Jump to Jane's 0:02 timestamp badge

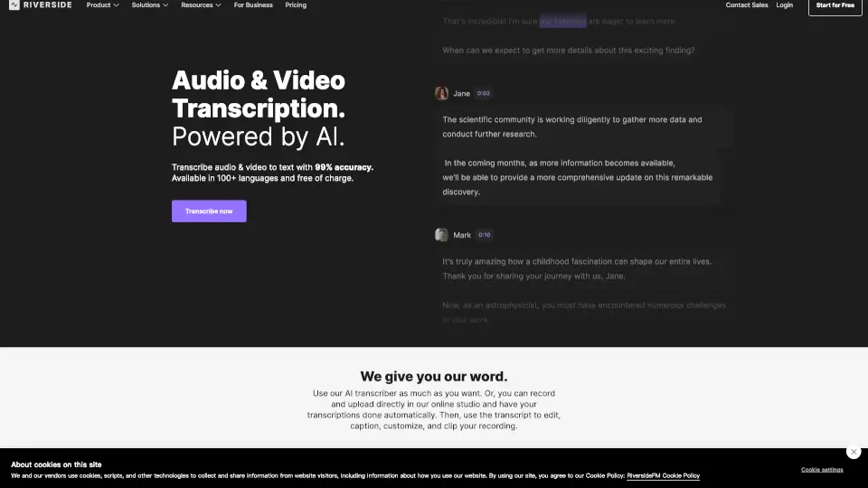tap(484, 93)
